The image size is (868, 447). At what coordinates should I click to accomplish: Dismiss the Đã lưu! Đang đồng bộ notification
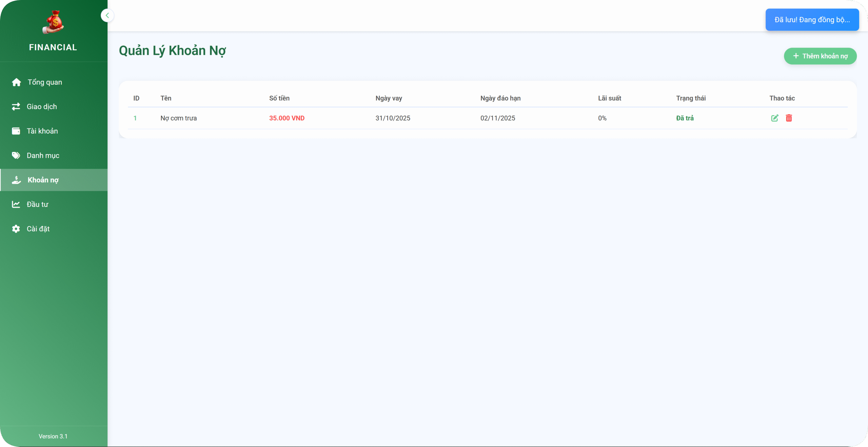tap(812, 20)
